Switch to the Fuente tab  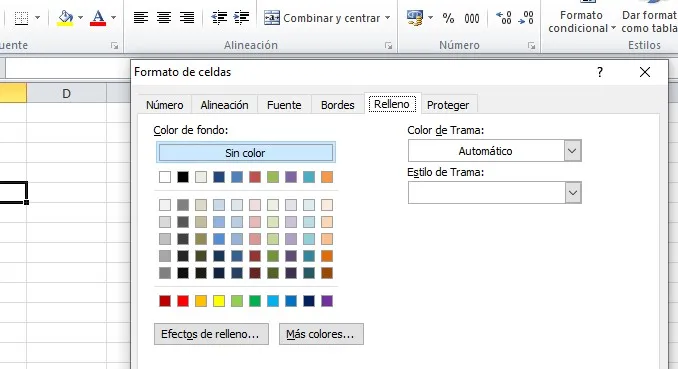click(284, 105)
